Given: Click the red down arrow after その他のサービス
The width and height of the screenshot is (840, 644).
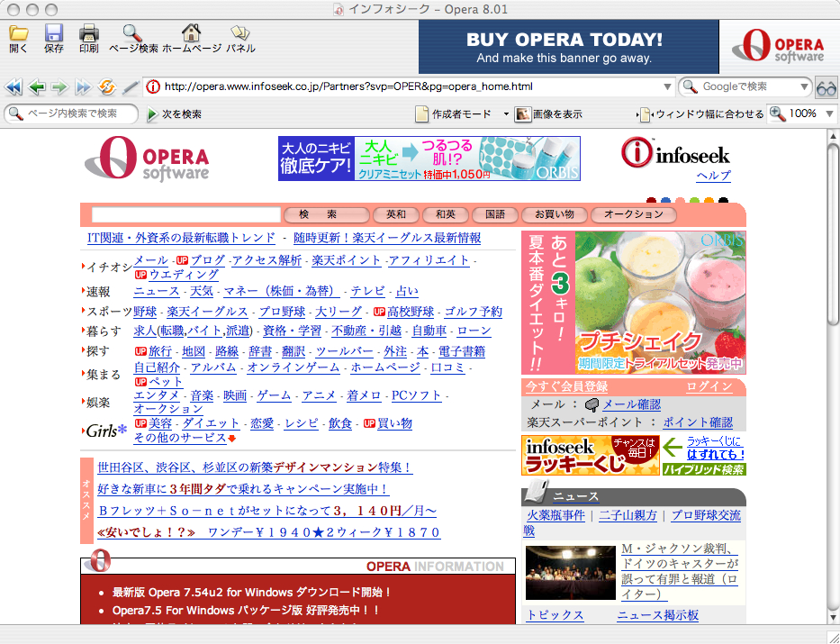Looking at the screenshot, I should coord(232,439).
